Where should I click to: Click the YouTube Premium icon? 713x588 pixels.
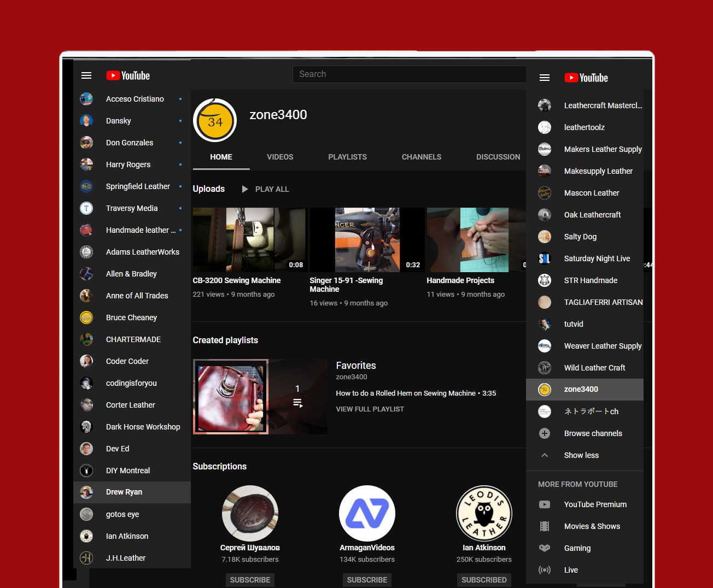[545, 504]
